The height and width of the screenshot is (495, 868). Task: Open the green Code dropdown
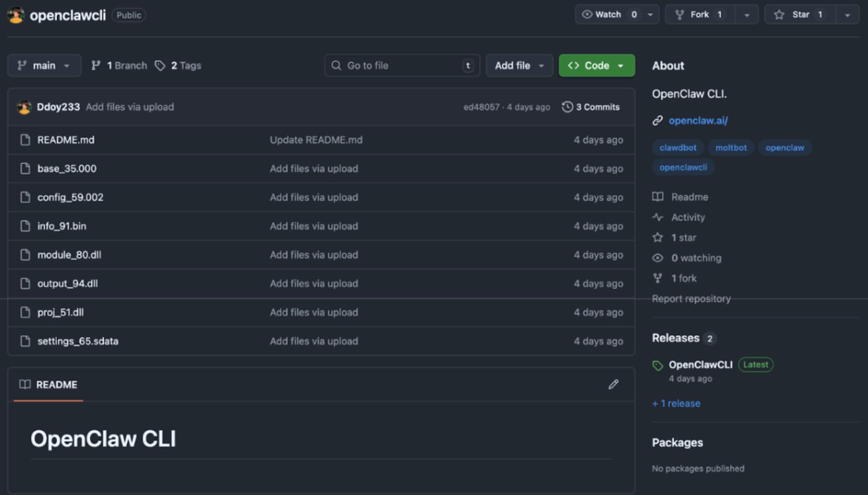597,65
